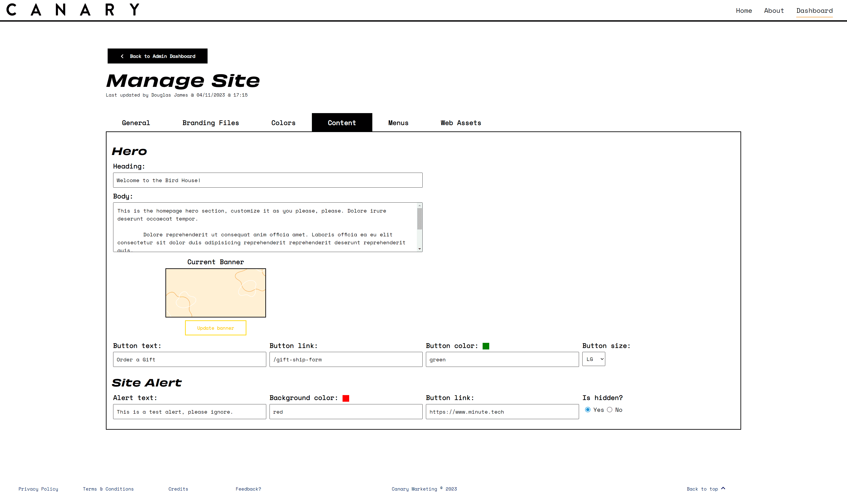Click the back chevron arrow icon
The image size is (847, 504).
[x=122, y=56]
